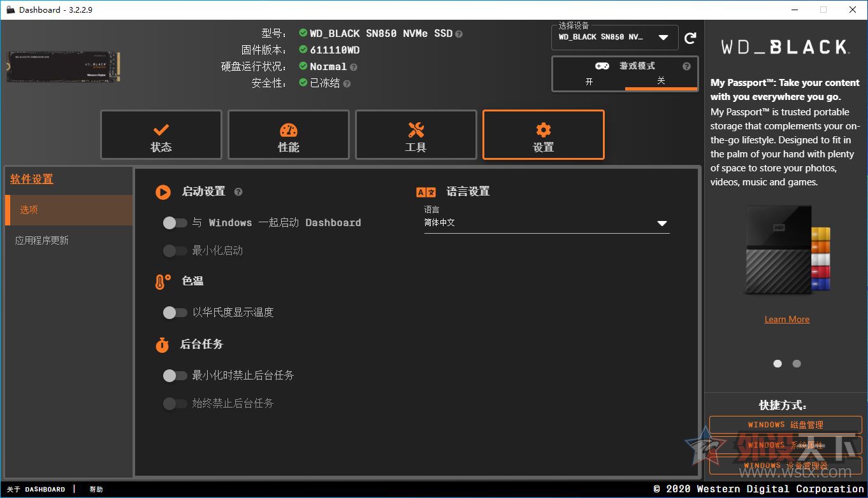This screenshot has width=868, height=498.
Task: Open the 状态 status panel icon
Action: tap(161, 129)
